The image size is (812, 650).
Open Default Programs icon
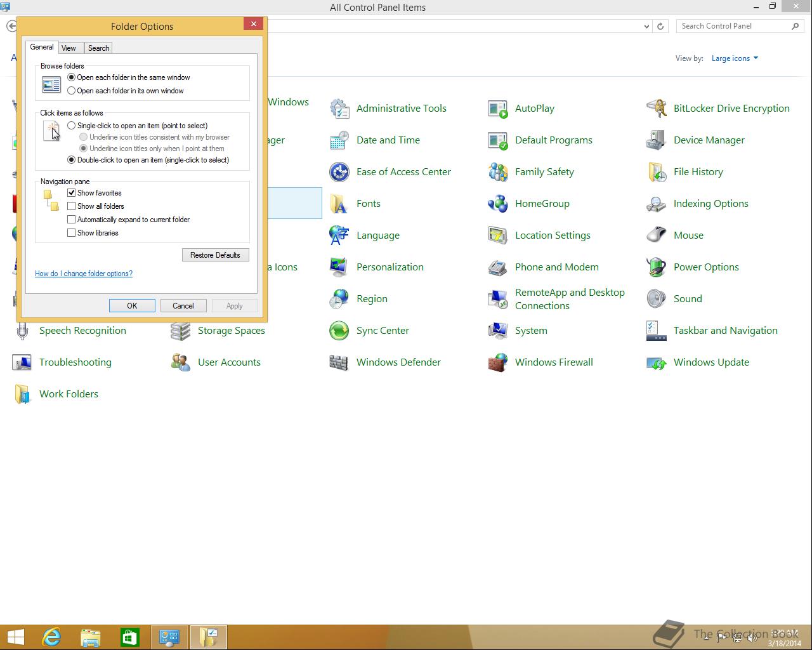click(x=498, y=140)
